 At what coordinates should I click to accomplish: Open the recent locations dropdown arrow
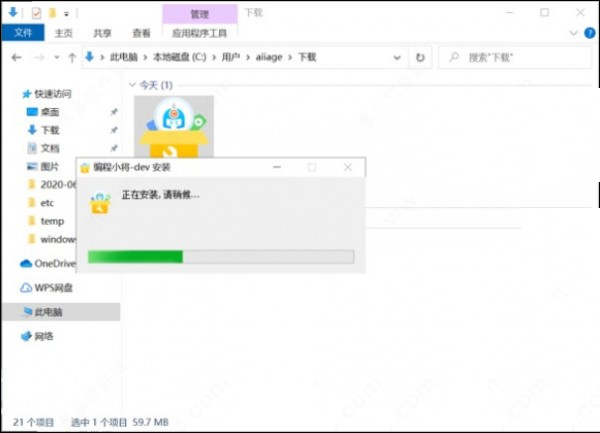coord(57,58)
